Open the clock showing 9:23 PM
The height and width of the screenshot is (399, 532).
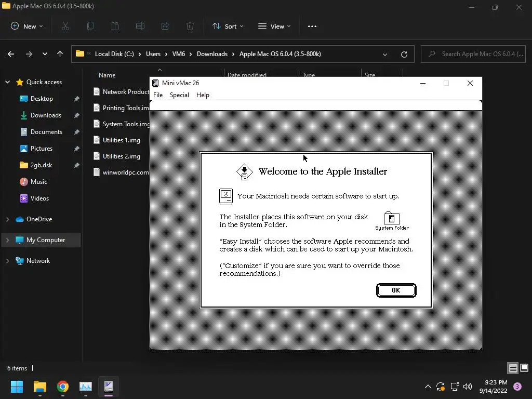(x=494, y=387)
